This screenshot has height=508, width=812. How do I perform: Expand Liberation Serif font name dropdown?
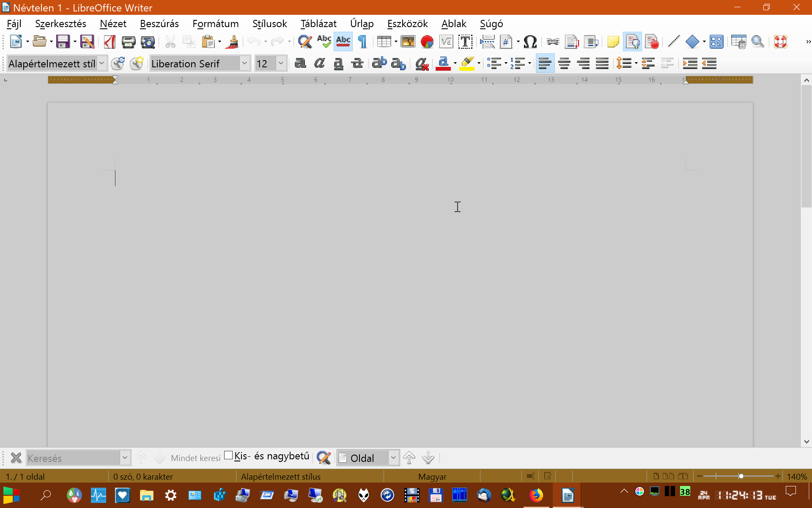coord(244,63)
